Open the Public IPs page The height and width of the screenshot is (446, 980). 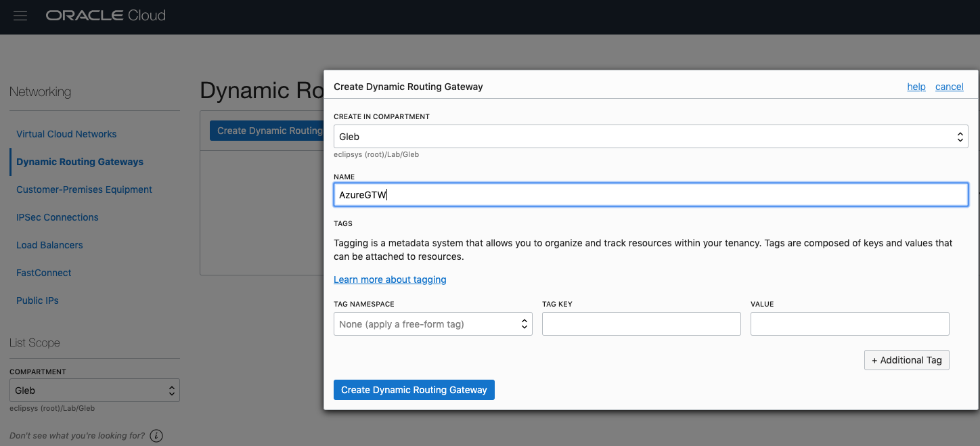pyautogui.click(x=37, y=300)
